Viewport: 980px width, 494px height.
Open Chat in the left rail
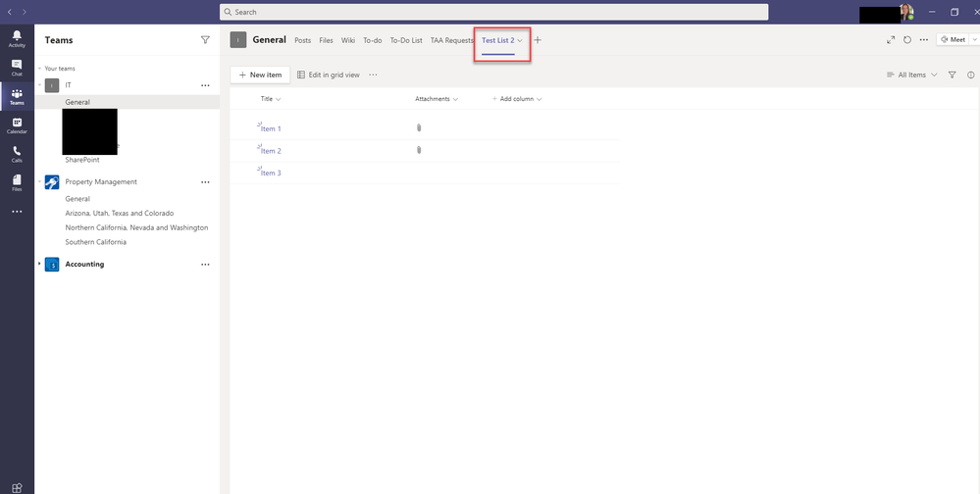point(17,68)
